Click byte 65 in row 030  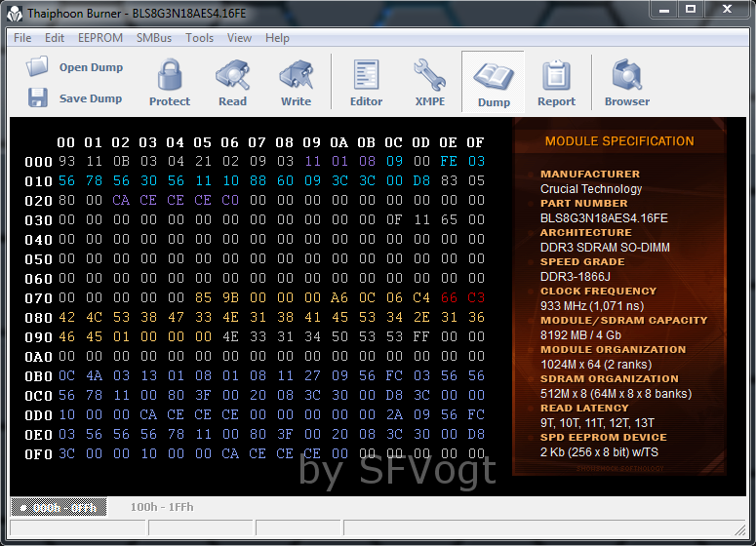(449, 219)
